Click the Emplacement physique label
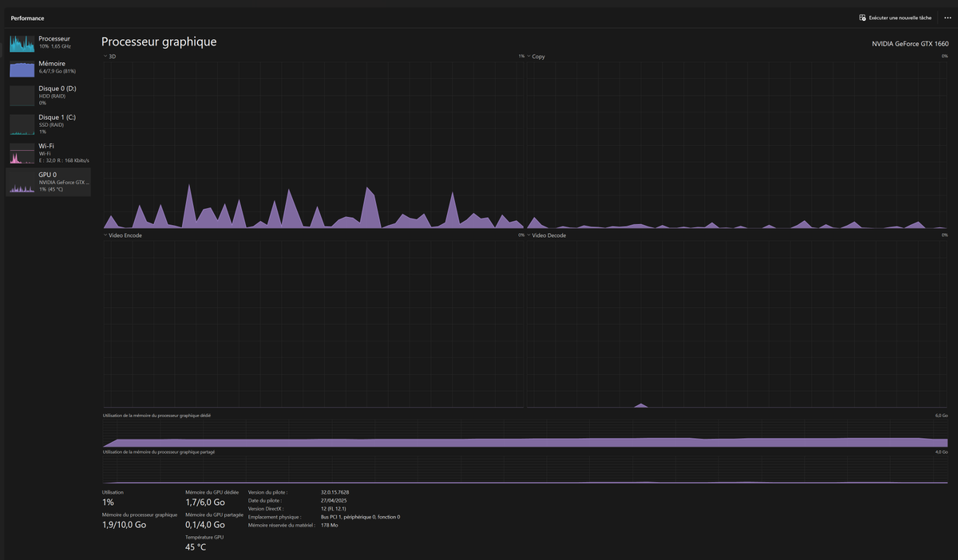This screenshot has height=560, width=958. pos(275,517)
